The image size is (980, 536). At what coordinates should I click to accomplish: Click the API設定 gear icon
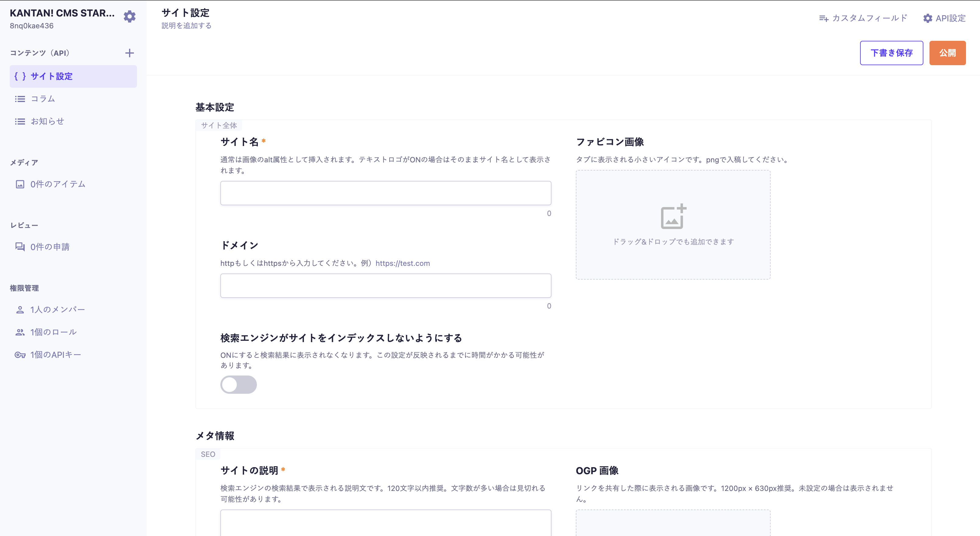tap(928, 18)
